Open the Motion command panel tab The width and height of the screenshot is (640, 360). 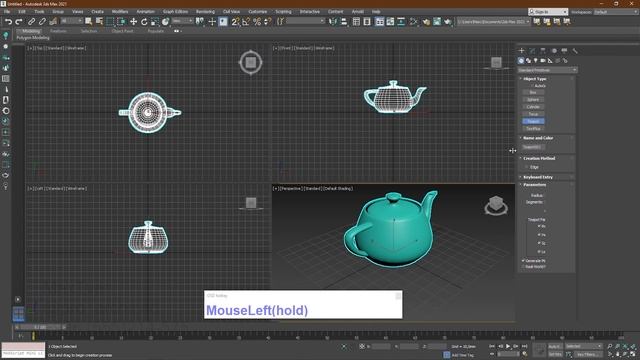point(554,51)
